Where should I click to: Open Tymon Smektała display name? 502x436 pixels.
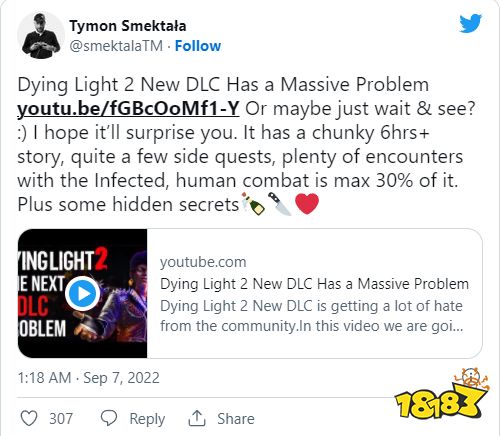coord(128,26)
